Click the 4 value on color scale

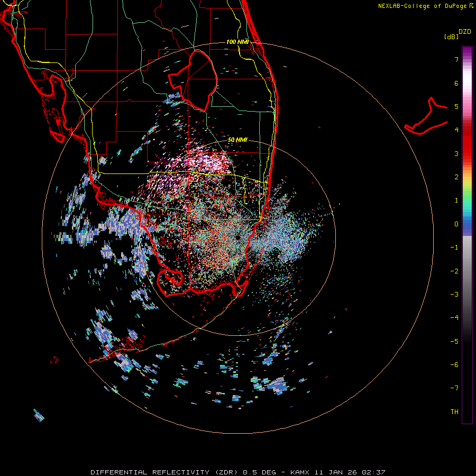456,130
